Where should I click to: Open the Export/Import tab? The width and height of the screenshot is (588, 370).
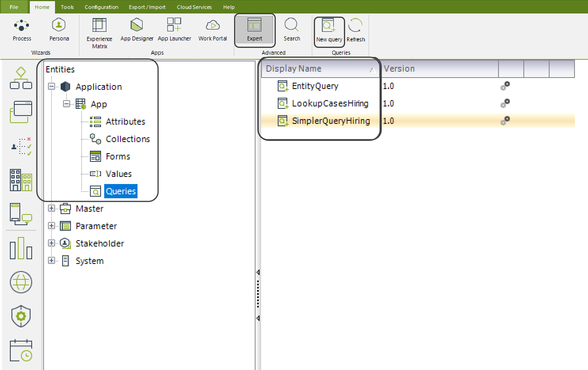coord(147,7)
